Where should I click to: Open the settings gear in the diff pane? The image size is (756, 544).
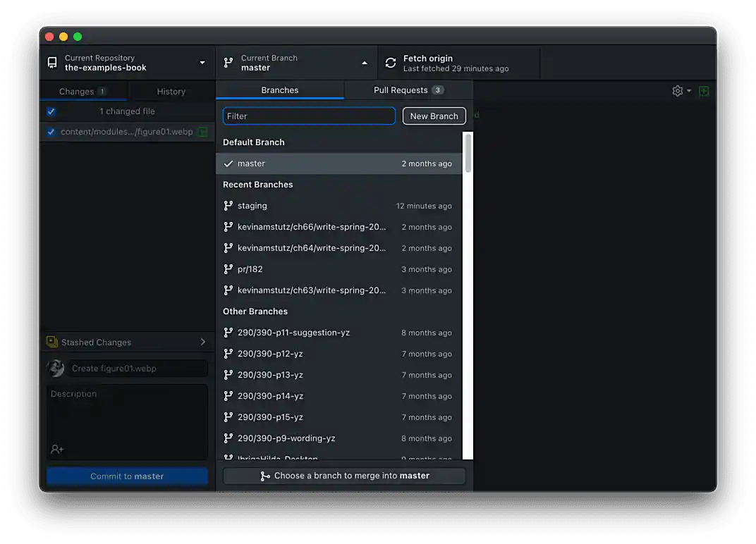pos(678,91)
